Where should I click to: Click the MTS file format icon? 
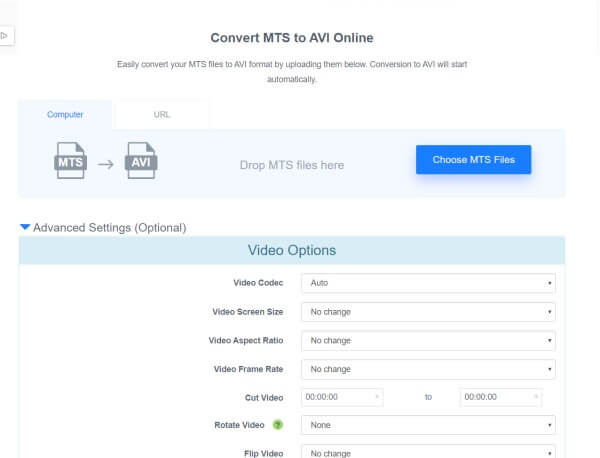coord(70,160)
